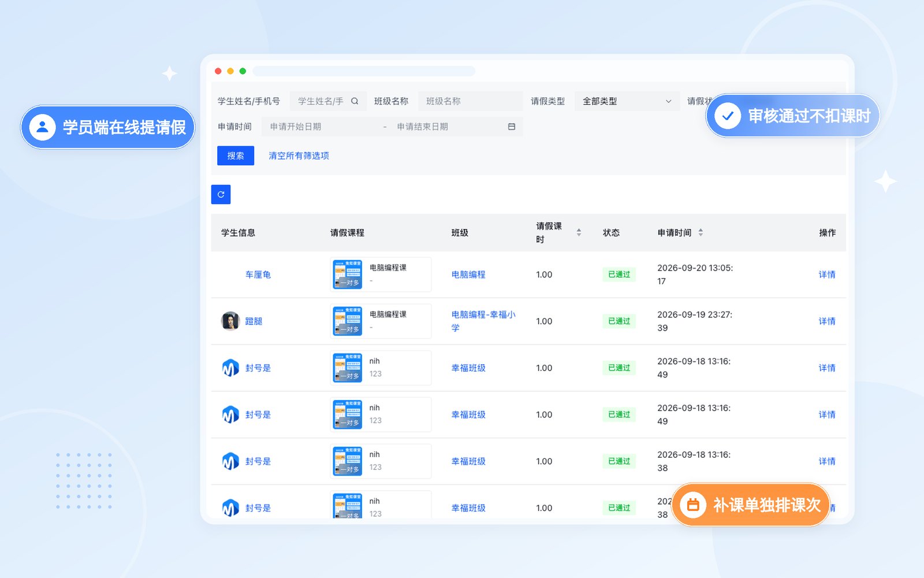Click user icon in 学员端在线提请假 badge
This screenshot has height=578, width=924.
(x=42, y=127)
